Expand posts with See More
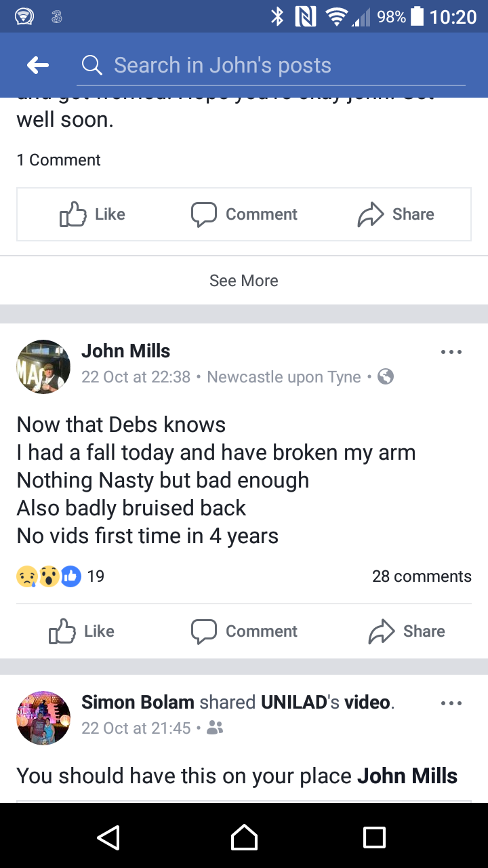This screenshot has height=868, width=488. click(244, 280)
